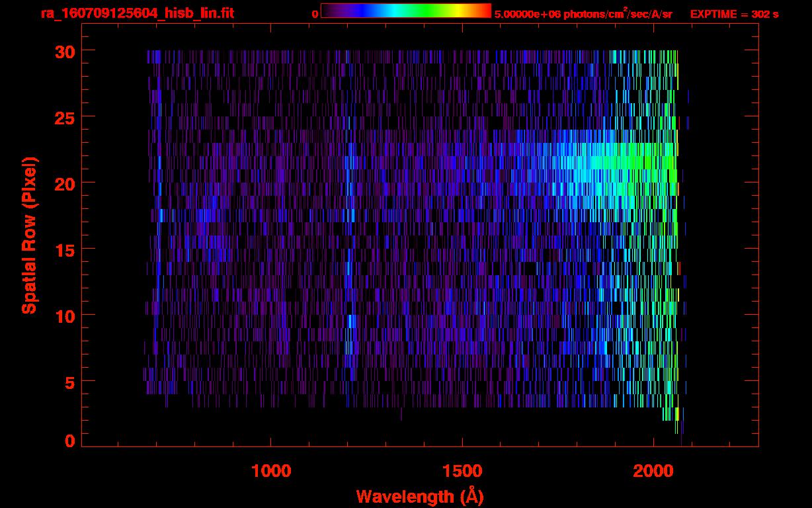Click the blue section of the color bar

[x=360, y=11]
